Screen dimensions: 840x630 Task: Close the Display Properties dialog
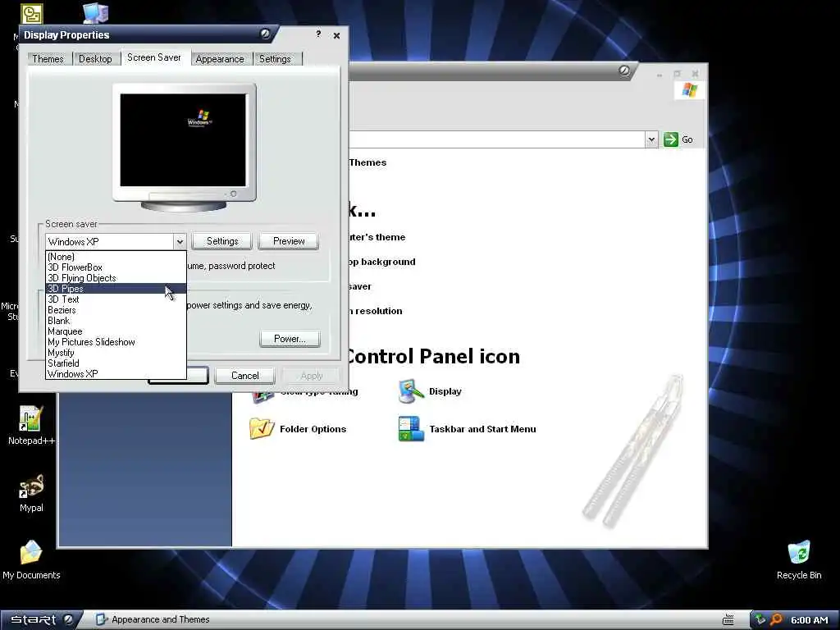click(x=336, y=35)
